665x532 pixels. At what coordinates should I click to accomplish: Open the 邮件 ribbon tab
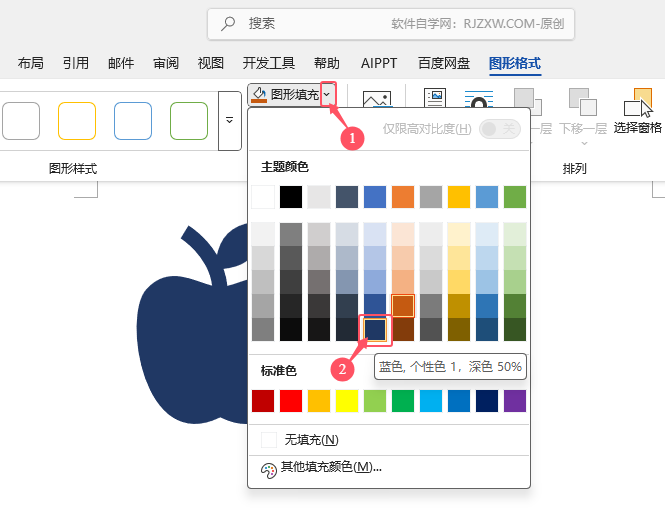click(x=121, y=63)
